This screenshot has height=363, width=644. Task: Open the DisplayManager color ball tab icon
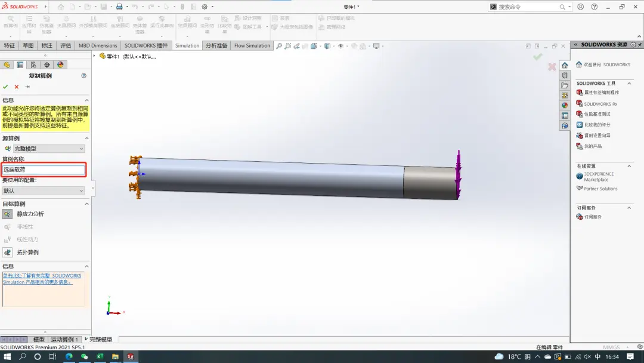coord(60,65)
